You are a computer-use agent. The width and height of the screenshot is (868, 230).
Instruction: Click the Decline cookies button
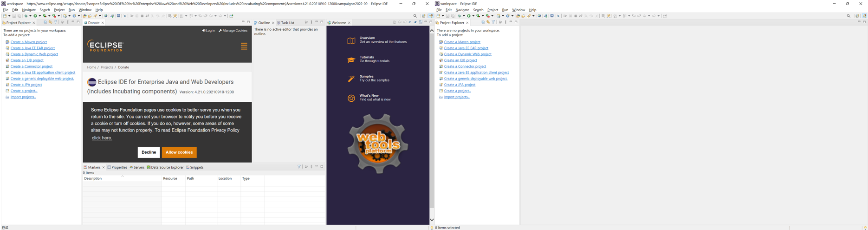[149, 152]
